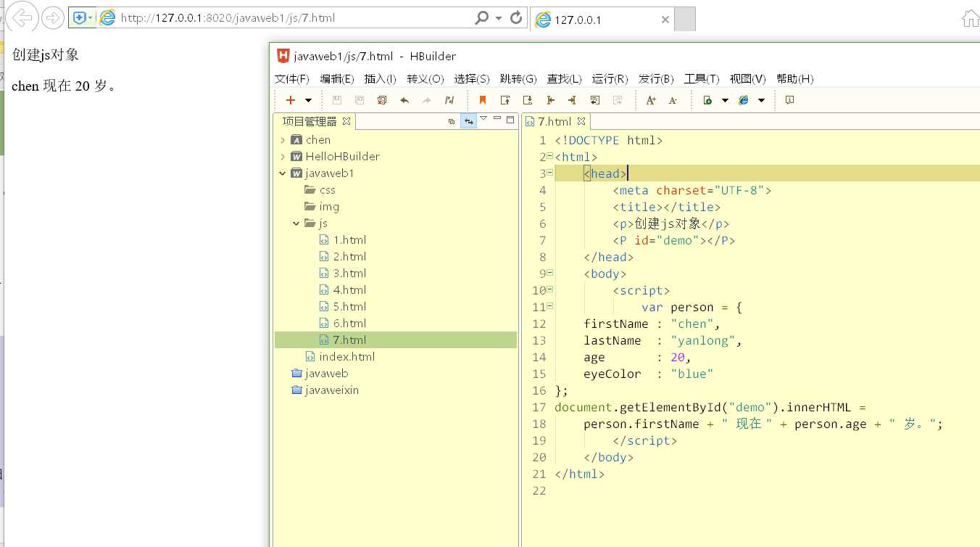Click the Internet Explorer preview icon in toolbar

[744, 100]
